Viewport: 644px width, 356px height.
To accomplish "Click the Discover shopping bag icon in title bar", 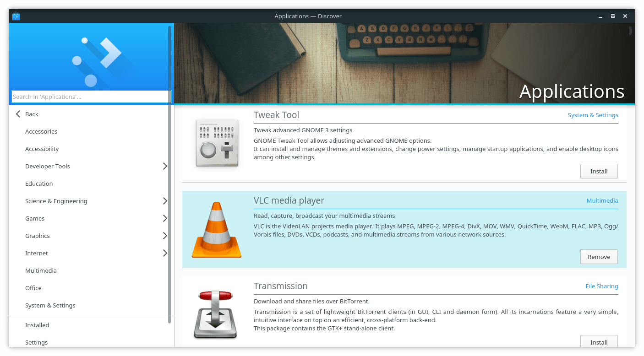I will pos(16,16).
